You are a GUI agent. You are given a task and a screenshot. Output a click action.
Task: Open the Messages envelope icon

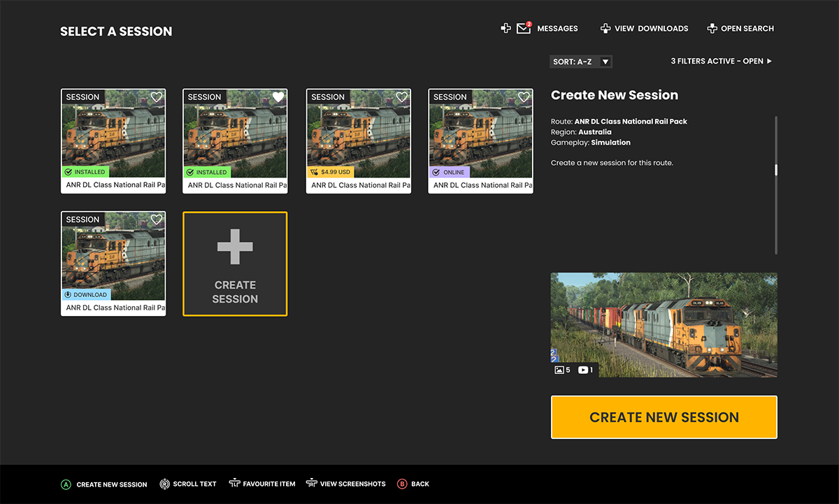524,29
